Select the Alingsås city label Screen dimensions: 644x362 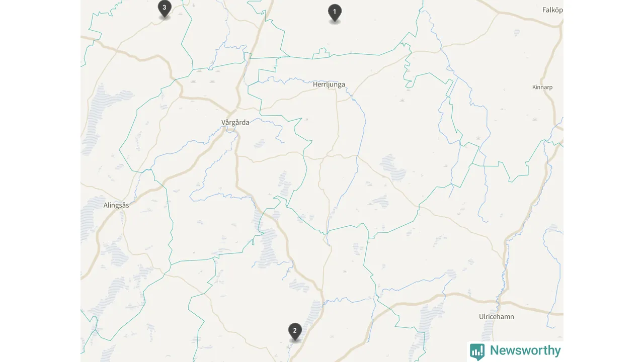pyautogui.click(x=116, y=205)
